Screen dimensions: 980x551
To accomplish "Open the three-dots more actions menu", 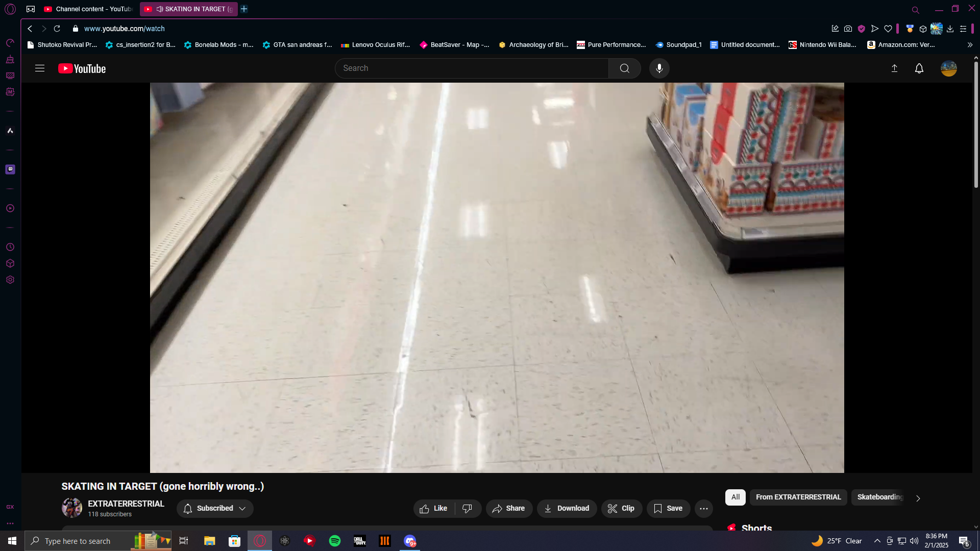I will (703, 508).
